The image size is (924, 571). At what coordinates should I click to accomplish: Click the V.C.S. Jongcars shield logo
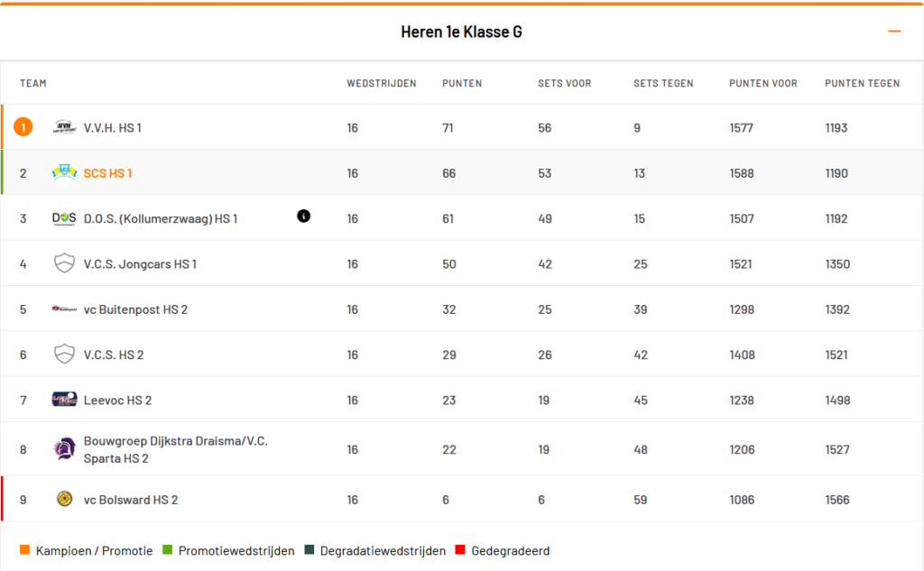(64, 263)
